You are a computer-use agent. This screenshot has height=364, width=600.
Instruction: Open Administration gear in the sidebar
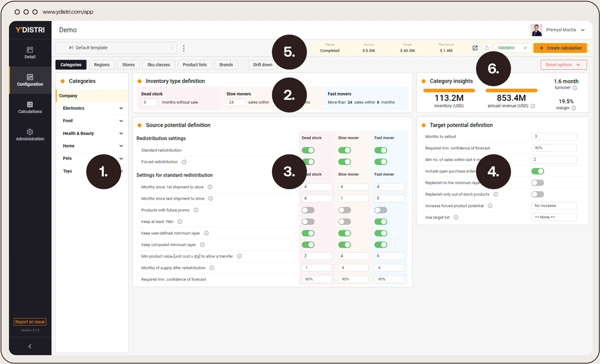click(x=30, y=135)
